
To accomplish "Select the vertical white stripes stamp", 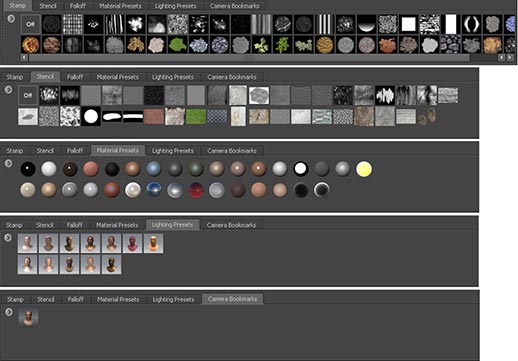I will click(x=325, y=24).
